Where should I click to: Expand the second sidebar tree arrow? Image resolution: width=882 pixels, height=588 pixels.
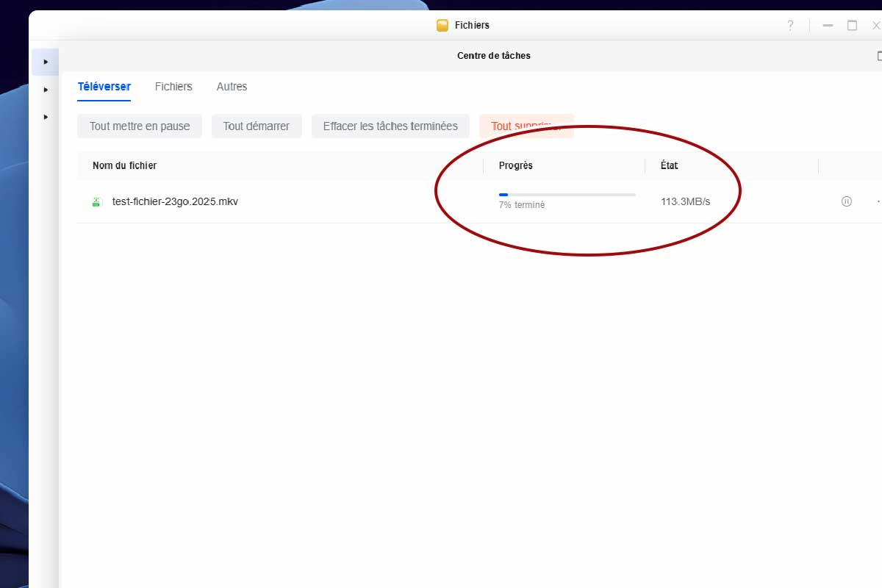point(46,90)
